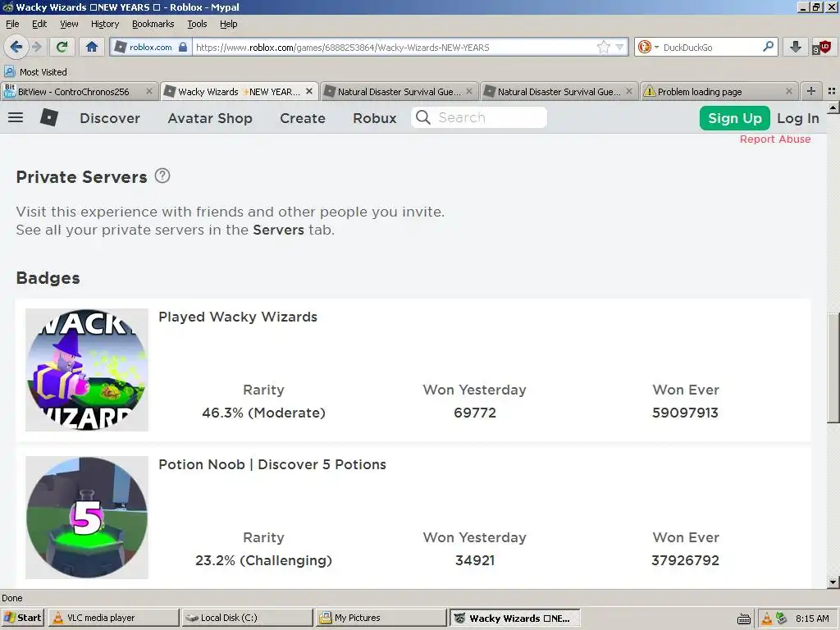840x630 pixels.
Task: Click the magnifier in the DuckDuckGo search box
Action: coord(768,47)
